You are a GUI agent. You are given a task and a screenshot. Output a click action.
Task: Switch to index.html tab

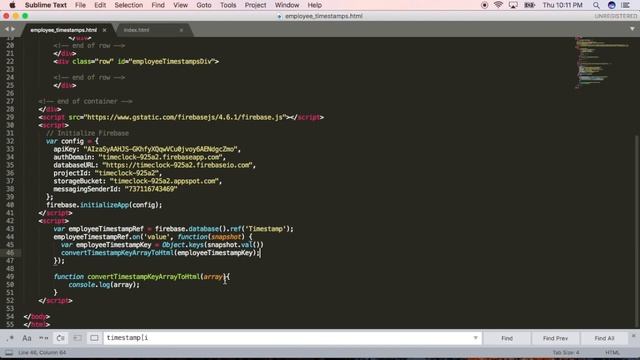[x=136, y=30]
